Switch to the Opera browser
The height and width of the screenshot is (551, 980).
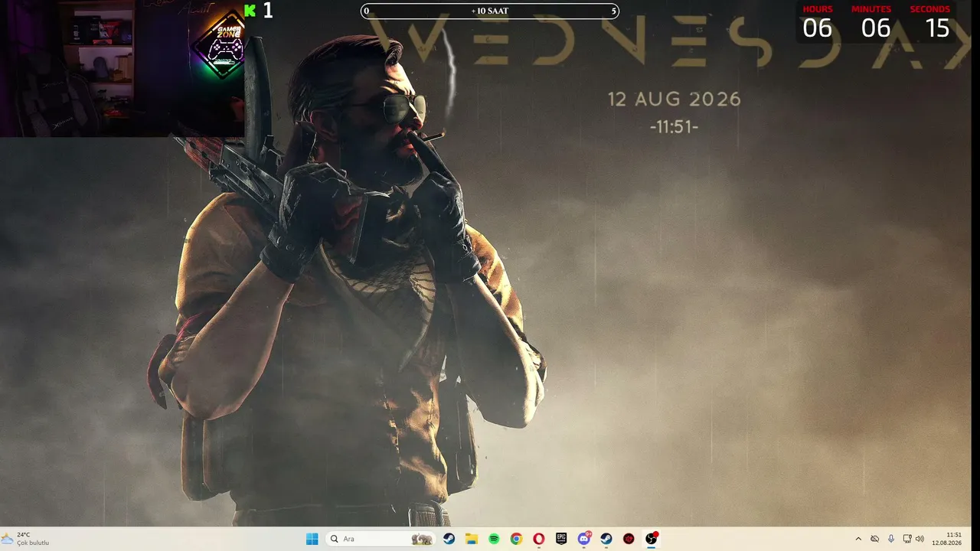pyautogui.click(x=539, y=539)
